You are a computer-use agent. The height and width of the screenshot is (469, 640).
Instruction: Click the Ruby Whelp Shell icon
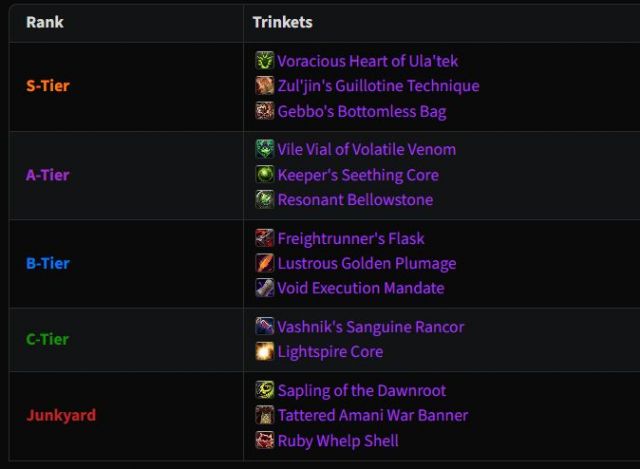(264, 440)
